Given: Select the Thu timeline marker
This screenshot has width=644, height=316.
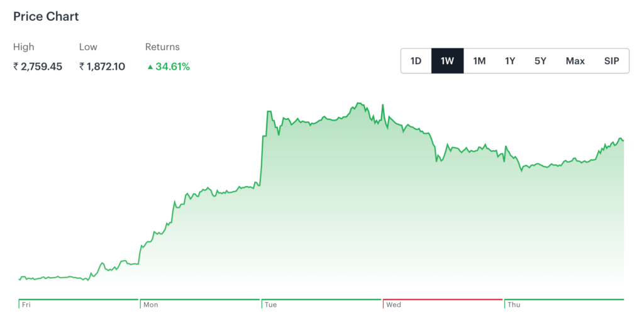Looking at the screenshot, I should point(514,305).
